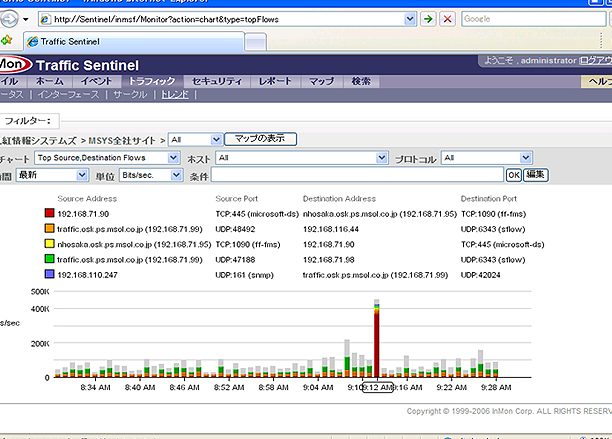Click the blue legend swatch for 192.168.110.247

pos(49,274)
